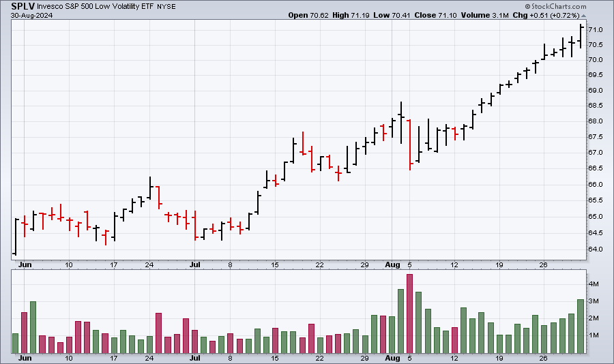
Task: Click the 26 date label under the volume panel
Action: [543, 358]
